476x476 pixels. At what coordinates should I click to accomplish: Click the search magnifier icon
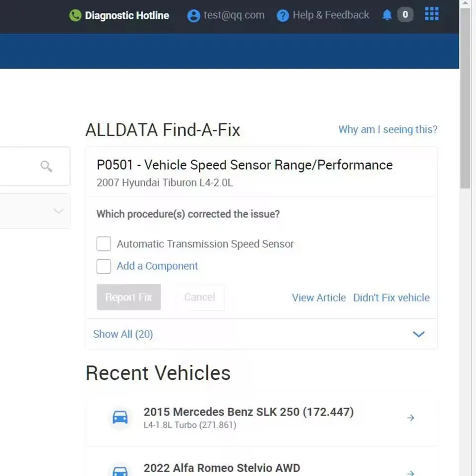pyautogui.click(x=46, y=166)
